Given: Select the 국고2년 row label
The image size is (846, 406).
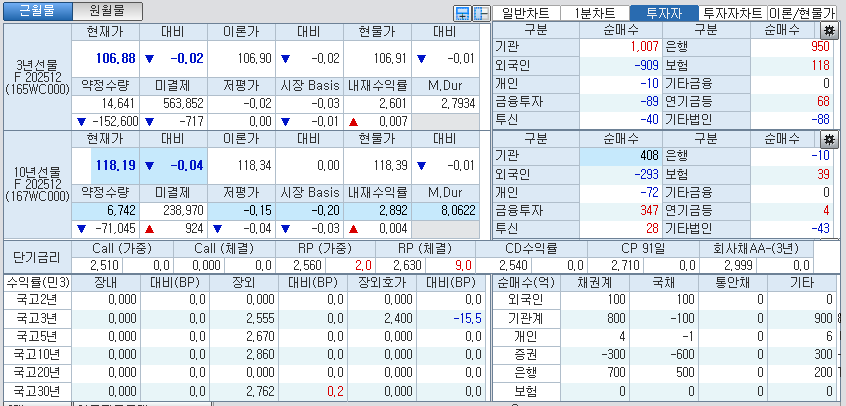Looking at the screenshot, I should [37, 300].
